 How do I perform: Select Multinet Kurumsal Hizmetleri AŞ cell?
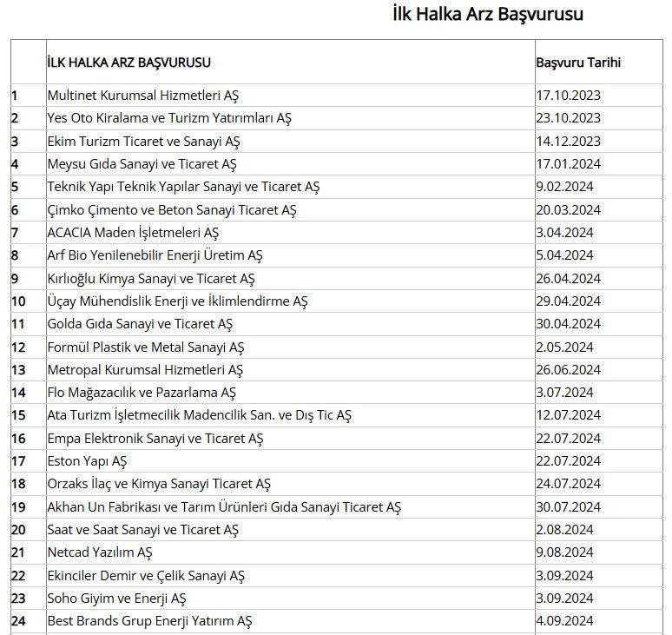[x=142, y=96]
